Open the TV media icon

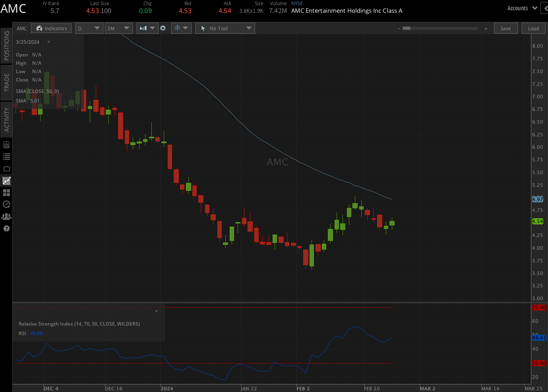click(x=6, y=169)
